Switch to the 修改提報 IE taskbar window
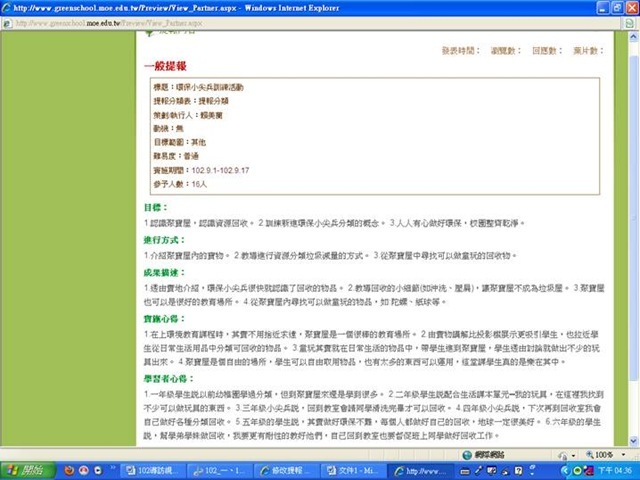This screenshot has height=480, width=640. click(287, 471)
